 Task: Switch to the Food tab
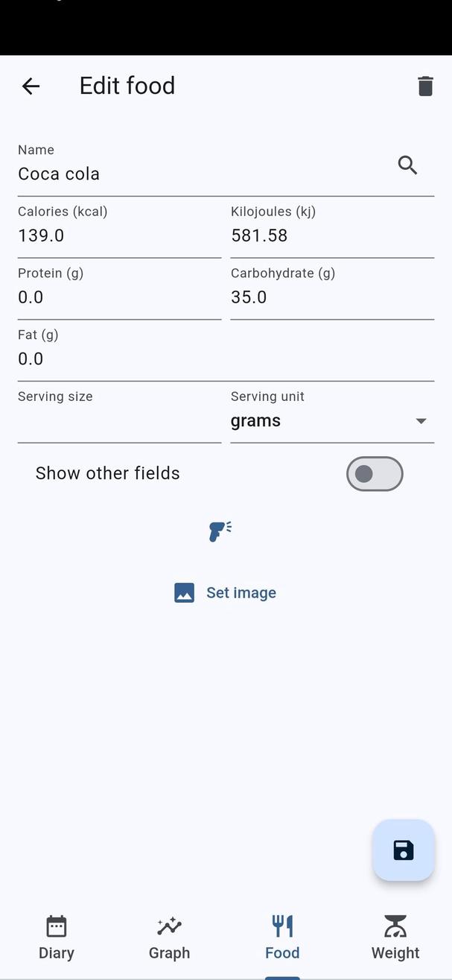point(282,938)
